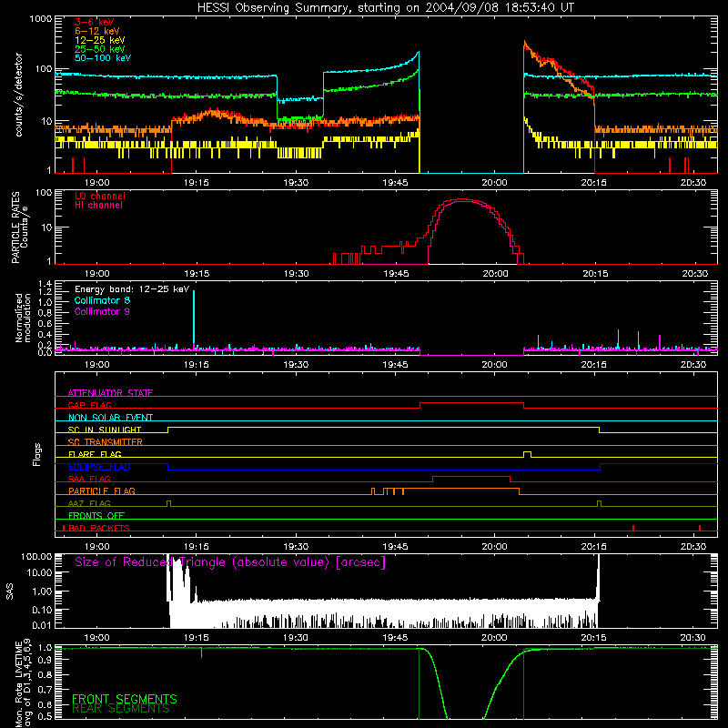
Task: Select the Collimator 9 legend label
Action: click(x=102, y=311)
